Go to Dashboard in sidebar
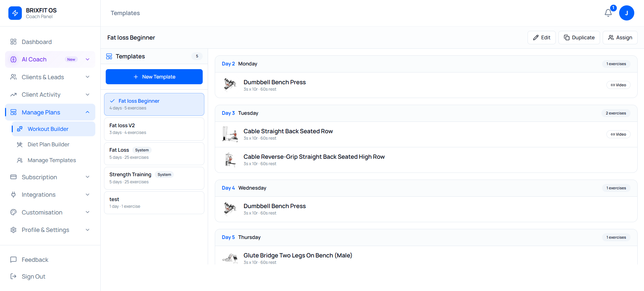Screen dimensions: 644x291 pos(50,42)
